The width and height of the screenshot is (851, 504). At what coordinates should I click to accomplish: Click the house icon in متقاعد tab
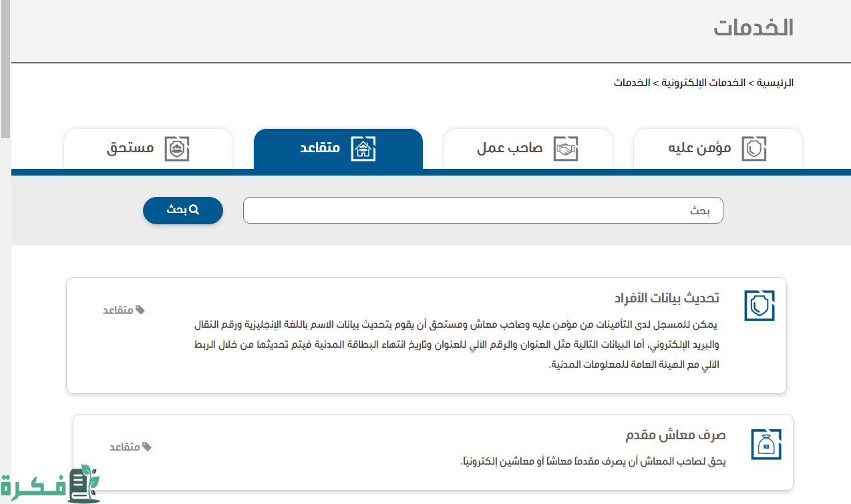[x=363, y=148]
